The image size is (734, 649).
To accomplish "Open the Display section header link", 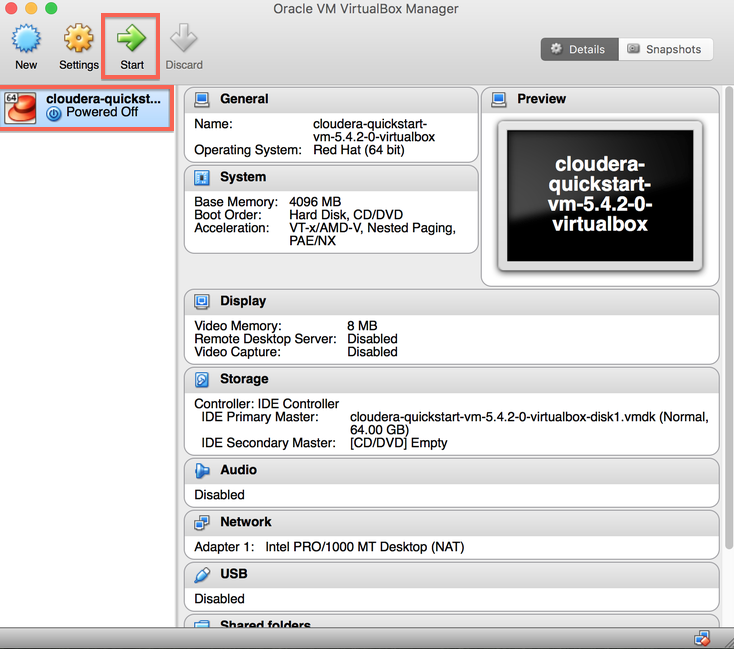I will coord(243,301).
